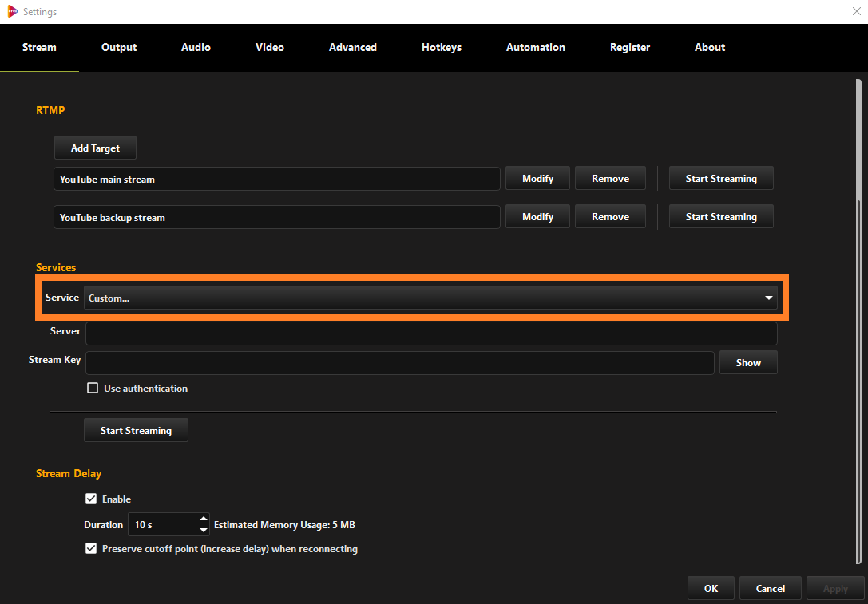The width and height of the screenshot is (868, 604).
Task: Switch to the About tab
Action: [709, 47]
